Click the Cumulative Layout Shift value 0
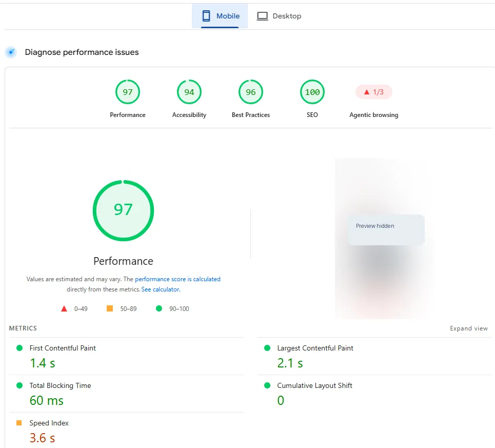Image resolution: width=495 pixels, height=448 pixels. (x=281, y=401)
